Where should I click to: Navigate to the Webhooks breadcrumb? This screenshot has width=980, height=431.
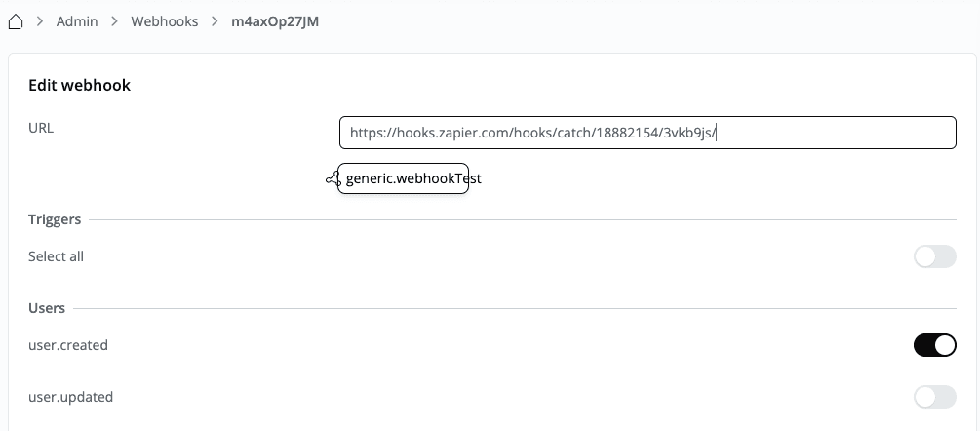165,21
